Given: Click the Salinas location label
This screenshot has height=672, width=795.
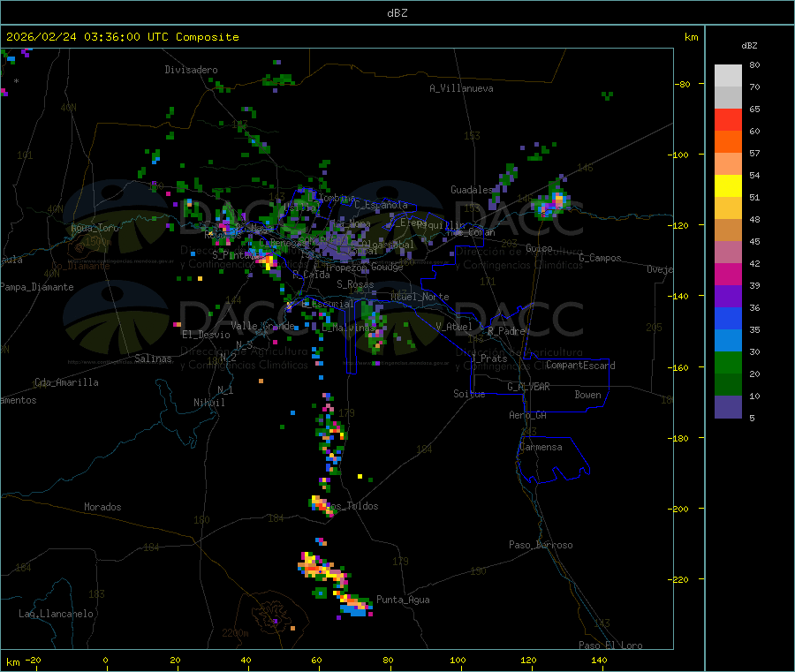Looking at the screenshot, I should (x=153, y=359).
